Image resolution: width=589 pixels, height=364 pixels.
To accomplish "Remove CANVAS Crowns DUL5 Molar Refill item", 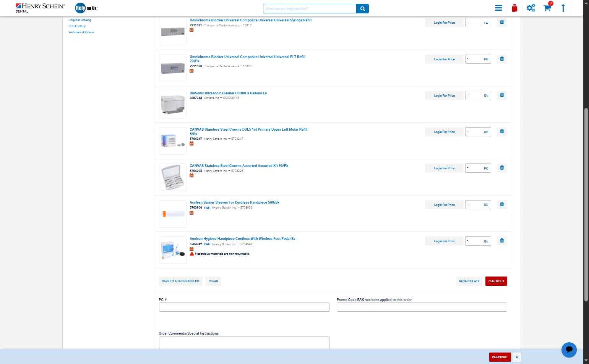I will point(502,131).
